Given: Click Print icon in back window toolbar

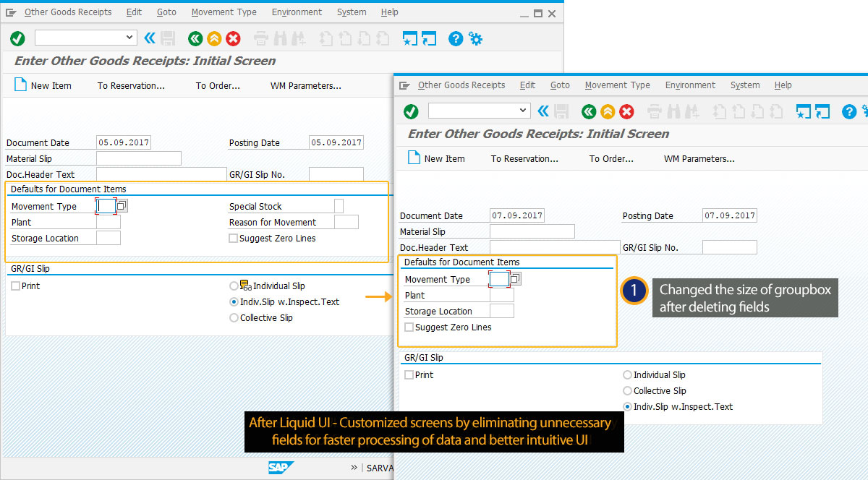Looking at the screenshot, I should tap(261, 38).
